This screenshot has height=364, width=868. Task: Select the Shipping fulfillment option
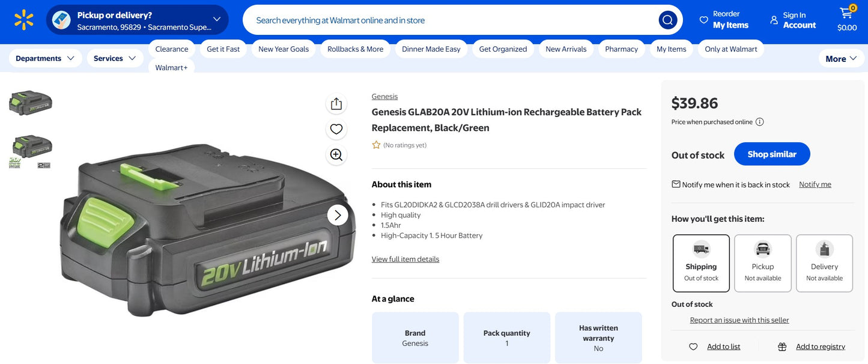[701, 262]
